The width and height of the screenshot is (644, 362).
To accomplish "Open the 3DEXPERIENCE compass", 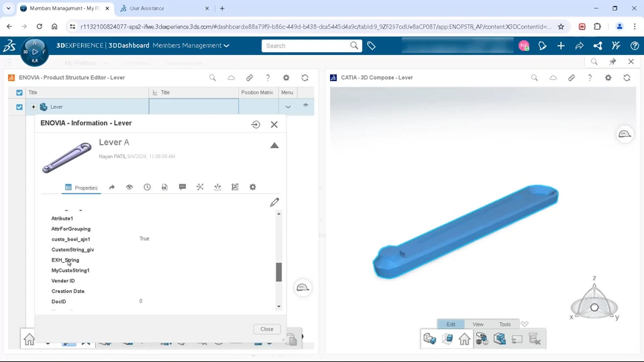I will click(35, 52).
